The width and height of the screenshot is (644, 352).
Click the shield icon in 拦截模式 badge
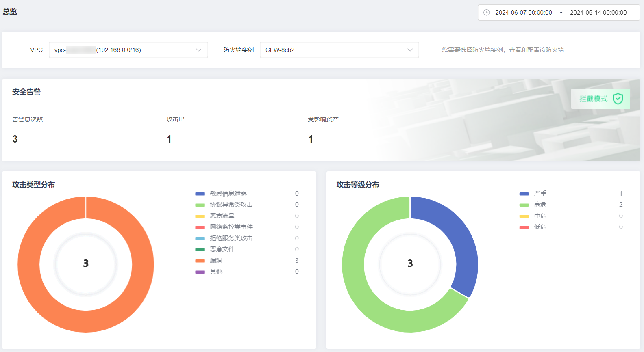pos(618,99)
